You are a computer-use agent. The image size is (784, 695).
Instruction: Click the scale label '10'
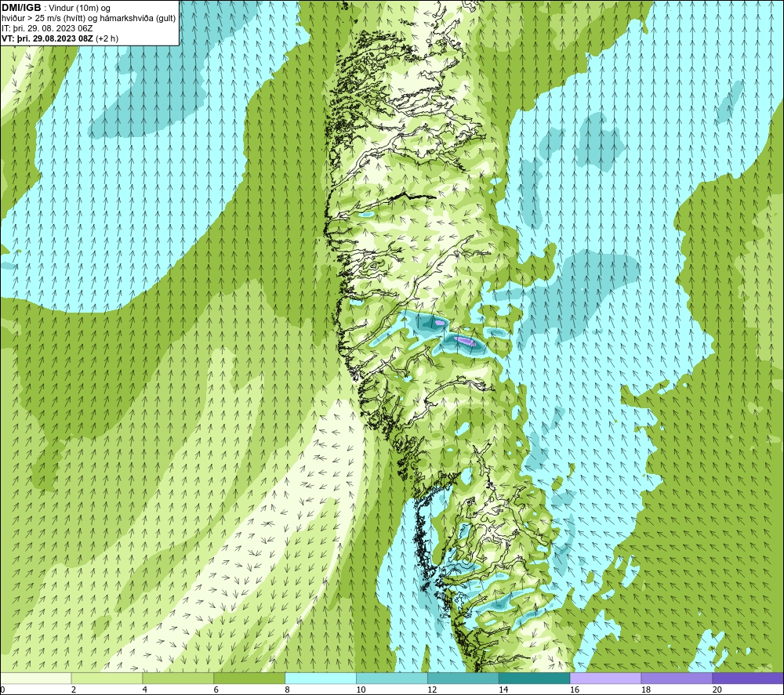[361, 690]
